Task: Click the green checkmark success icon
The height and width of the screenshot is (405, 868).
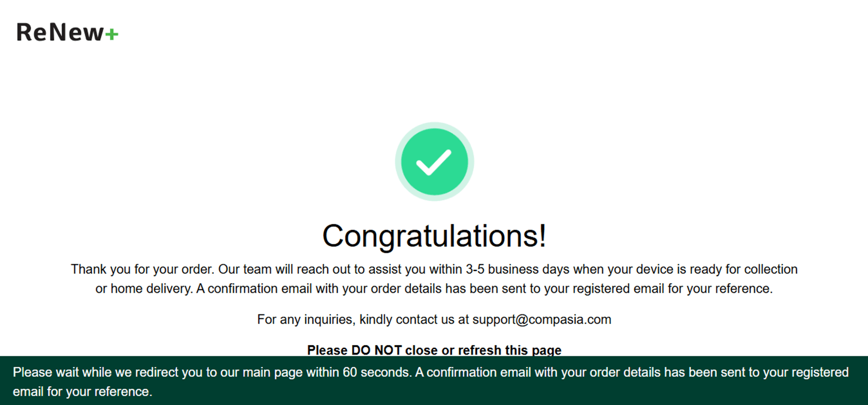Action: [434, 162]
